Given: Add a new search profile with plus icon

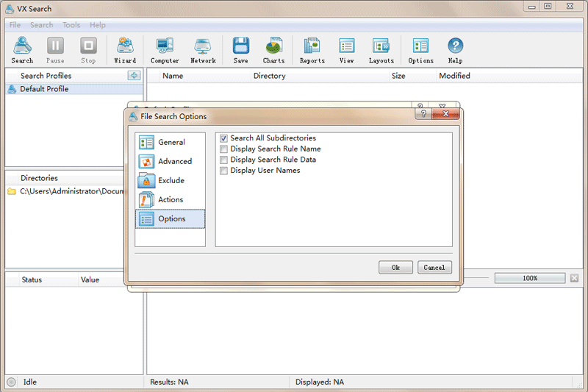Looking at the screenshot, I should coord(134,76).
